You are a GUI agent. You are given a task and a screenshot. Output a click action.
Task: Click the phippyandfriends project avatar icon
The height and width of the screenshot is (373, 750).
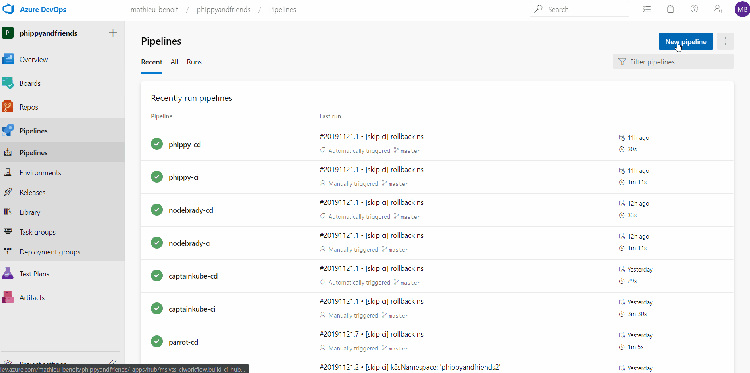coord(8,33)
